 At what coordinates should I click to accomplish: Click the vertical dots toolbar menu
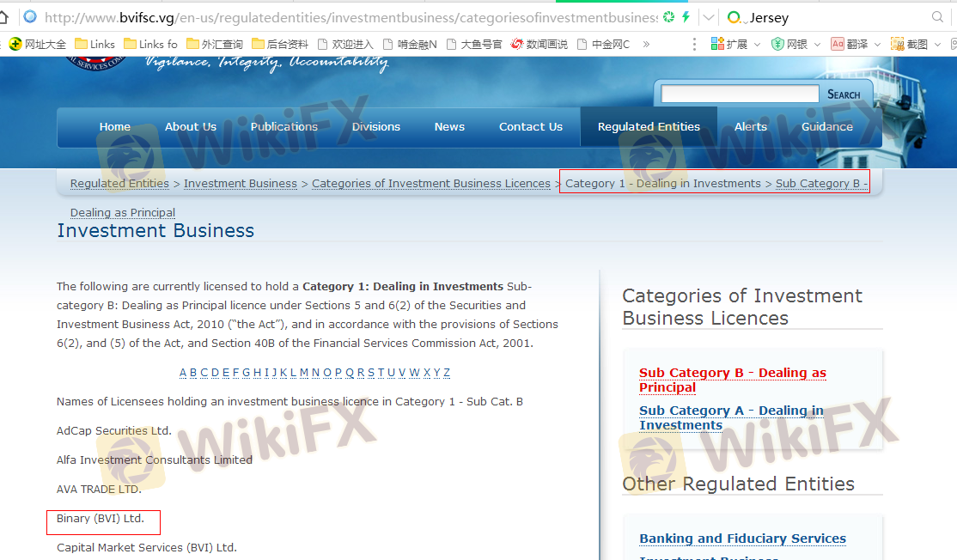(x=694, y=44)
